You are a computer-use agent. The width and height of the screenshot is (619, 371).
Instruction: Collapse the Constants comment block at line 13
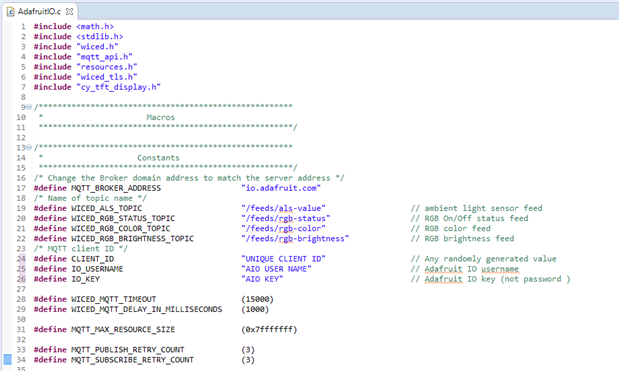[29, 147]
